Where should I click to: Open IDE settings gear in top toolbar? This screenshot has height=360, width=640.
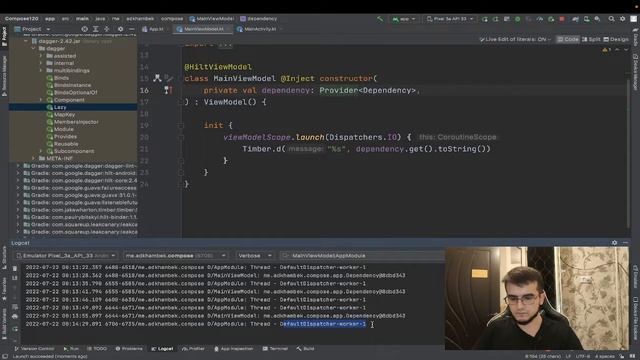[622, 19]
